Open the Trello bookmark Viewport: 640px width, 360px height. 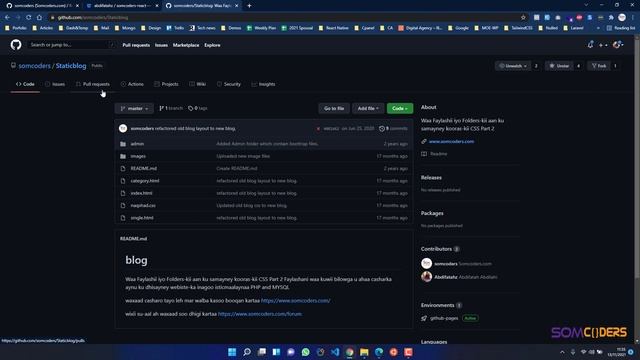pyautogui.click(x=175, y=28)
